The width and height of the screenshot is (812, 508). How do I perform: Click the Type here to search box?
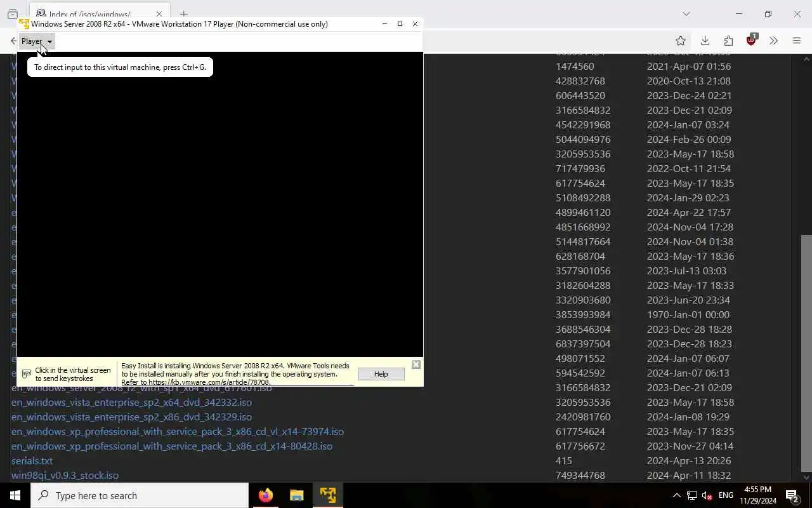(x=140, y=495)
